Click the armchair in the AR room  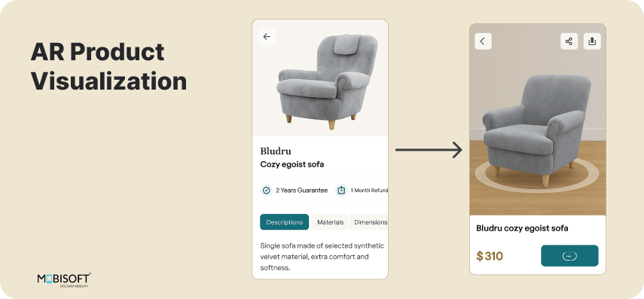tap(536, 130)
